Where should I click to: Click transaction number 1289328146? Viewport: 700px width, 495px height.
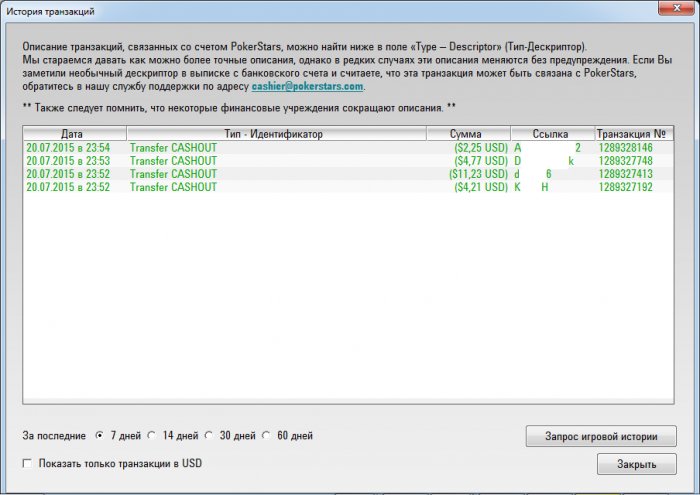pyautogui.click(x=625, y=148)
